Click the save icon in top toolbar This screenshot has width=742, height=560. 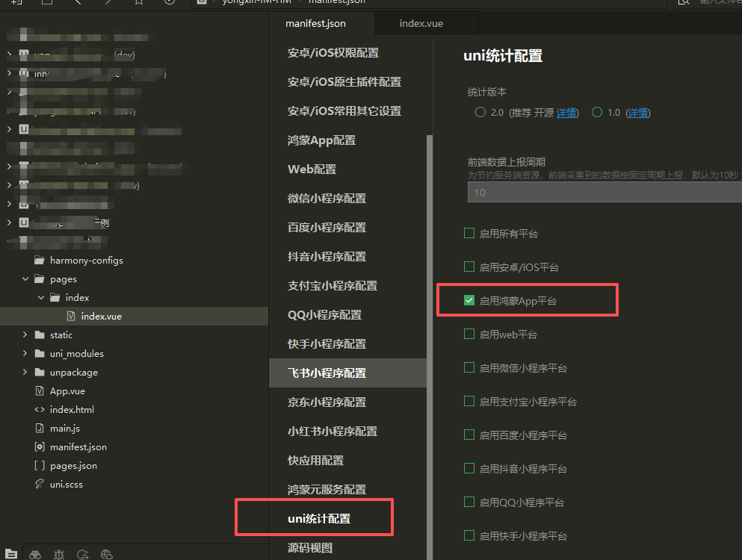coord(46,3)
